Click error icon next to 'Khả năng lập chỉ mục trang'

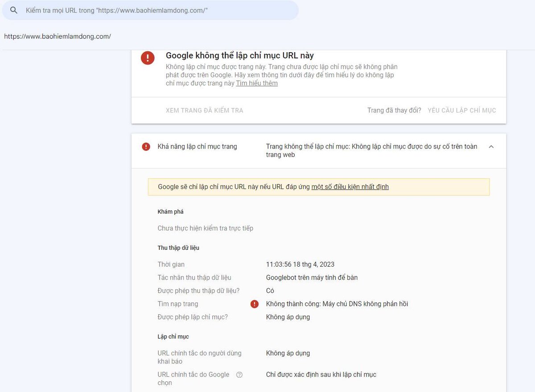(x=146, y=146)
